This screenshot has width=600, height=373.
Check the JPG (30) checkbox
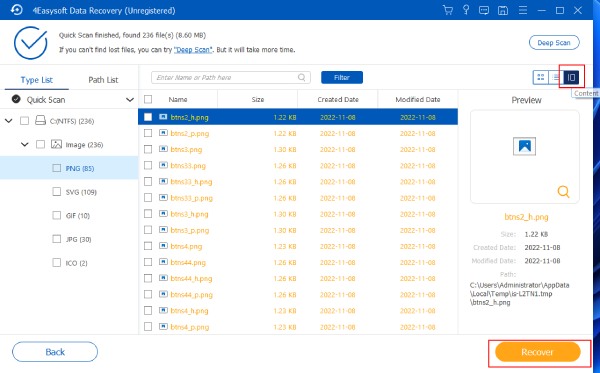[56, 239]
